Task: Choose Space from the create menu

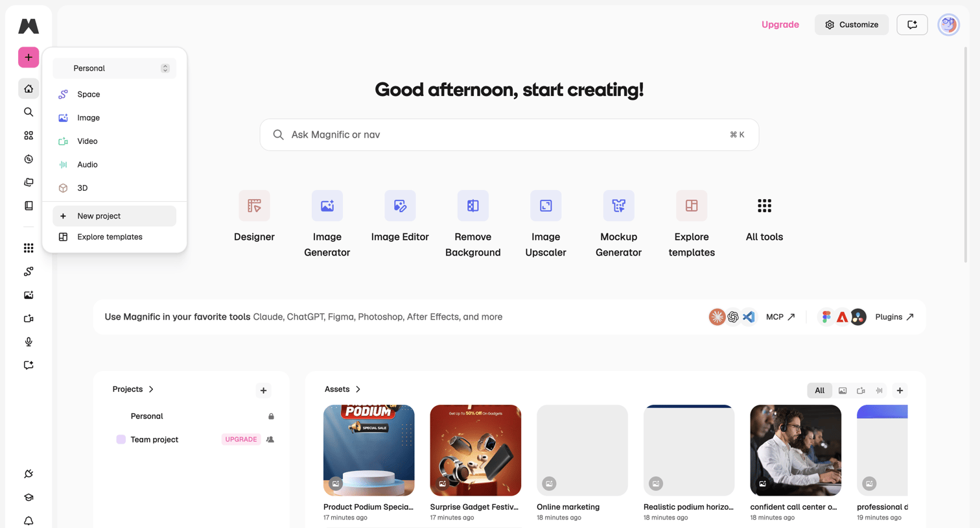Action: (115, 94)
